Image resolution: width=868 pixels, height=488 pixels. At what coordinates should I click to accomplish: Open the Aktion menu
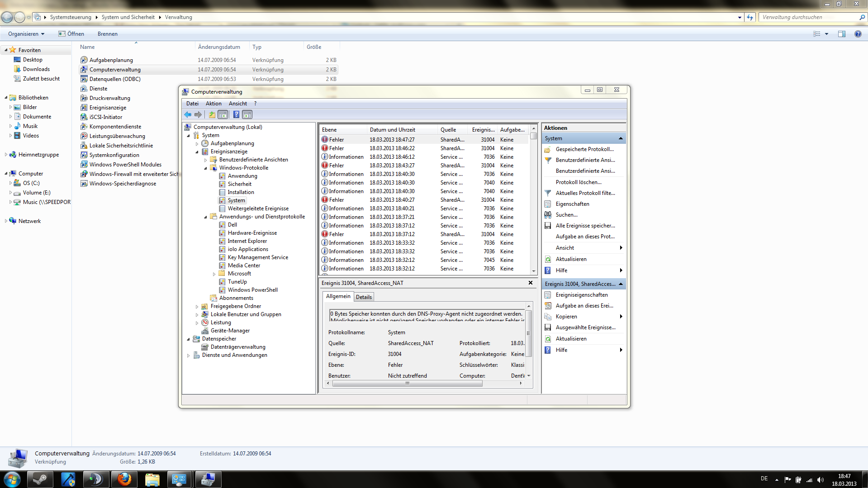pyautogui.click(x=213, y=104)
